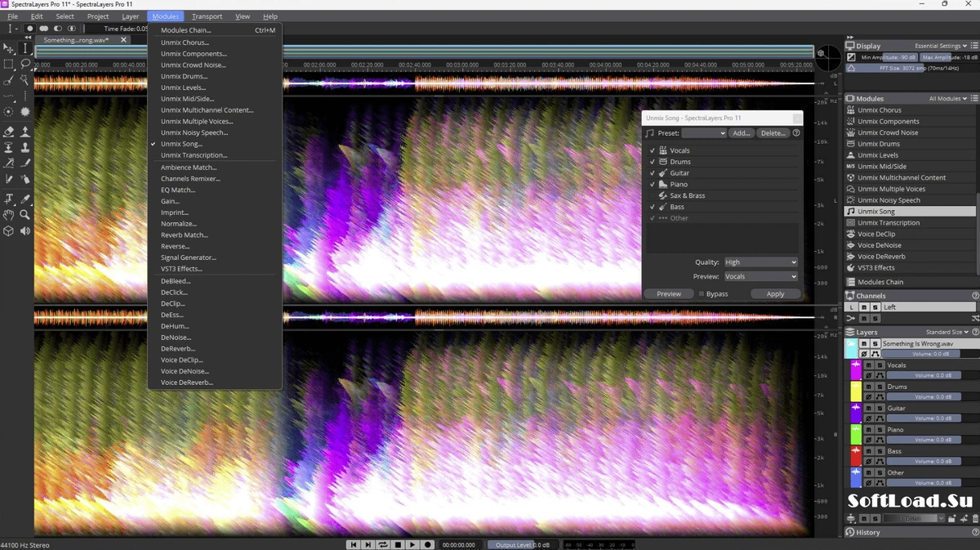Click the Apply button
Viewport: 980px width, 550px height.
point(775,293)
